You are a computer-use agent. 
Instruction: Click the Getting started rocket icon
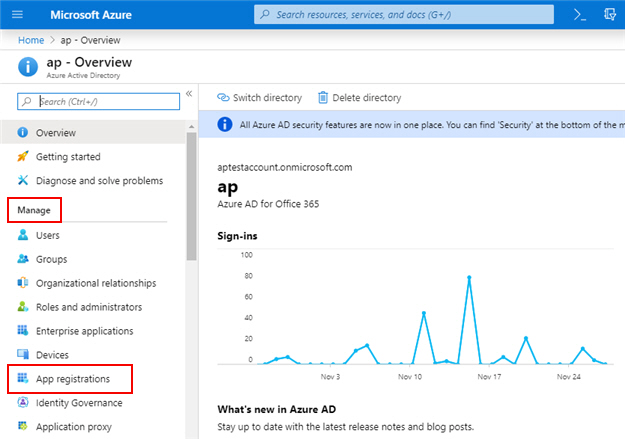pyautogui.click(x=23, y=156)
